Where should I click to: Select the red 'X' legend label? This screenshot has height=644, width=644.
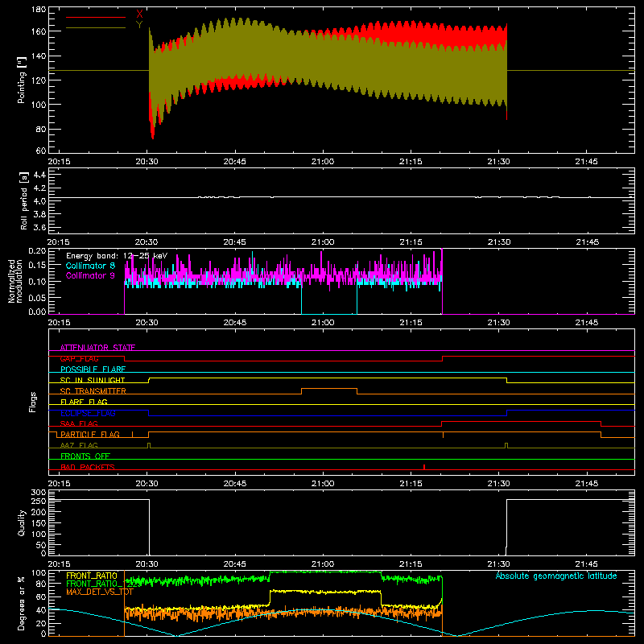(x=139, y=14)
